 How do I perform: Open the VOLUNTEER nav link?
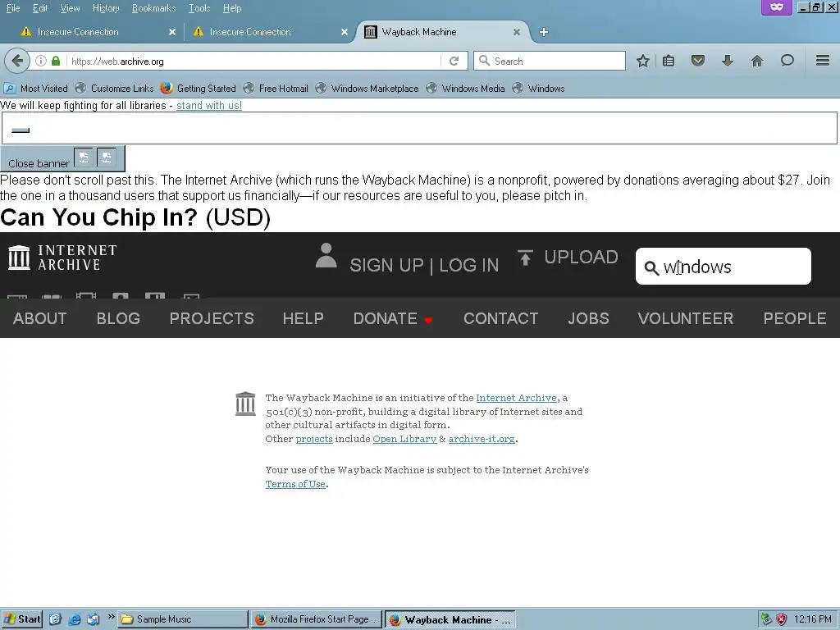point(685,319)
